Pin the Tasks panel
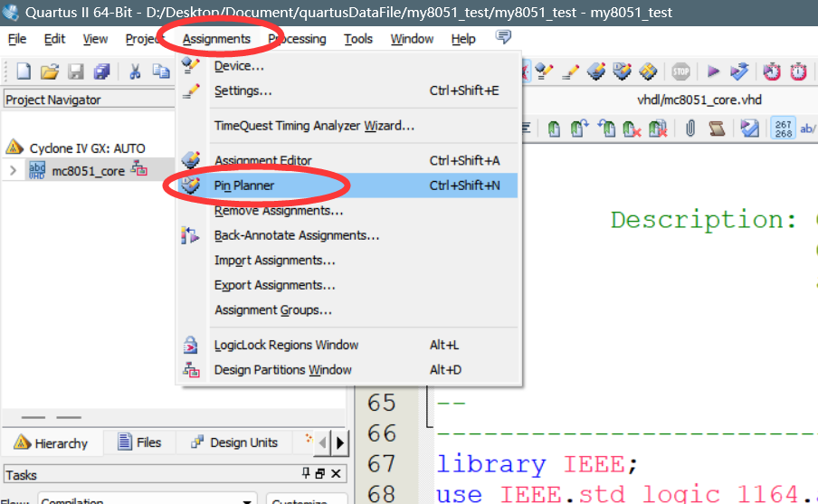The width and height of the screenshot is (818, 504). (306, 473)
